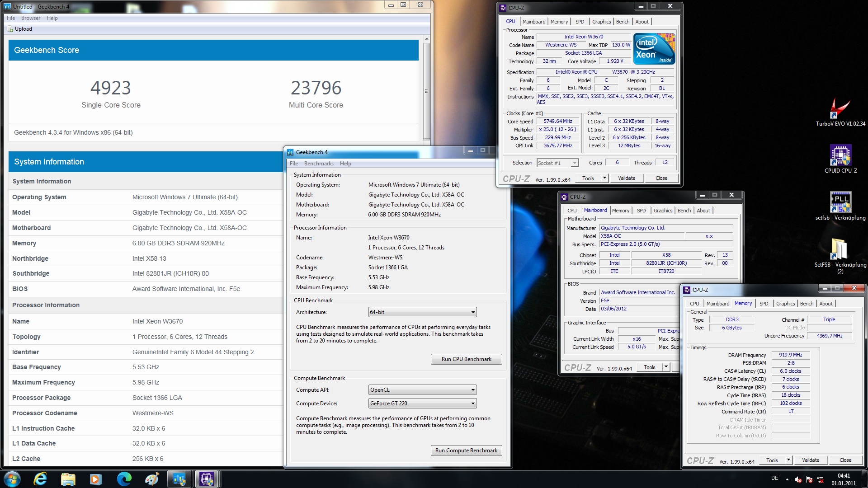Image resolution: width=868 pixels, height=488 pixels.
Task: Expand Tools arrow in CPU tab window
Action: [604, 178]
